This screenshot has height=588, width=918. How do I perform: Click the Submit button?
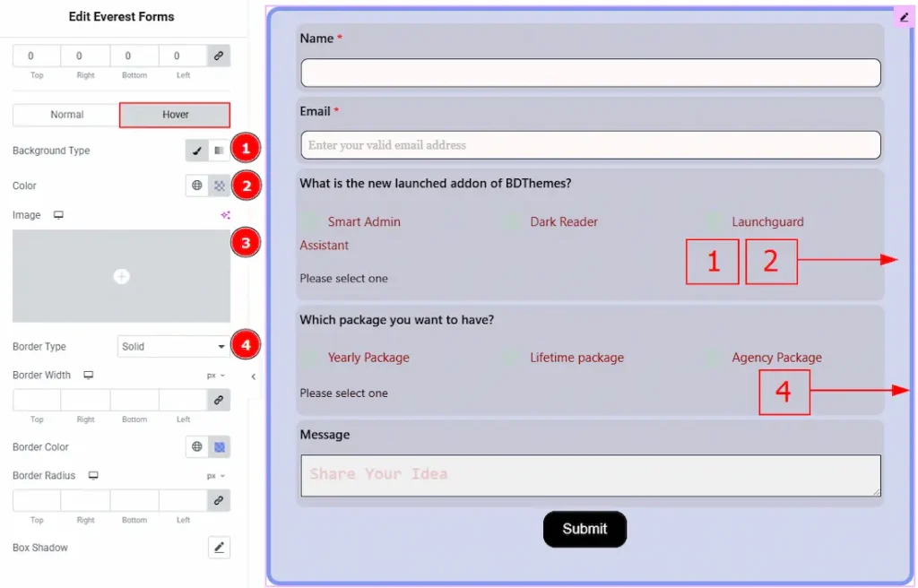click(585, 529)
